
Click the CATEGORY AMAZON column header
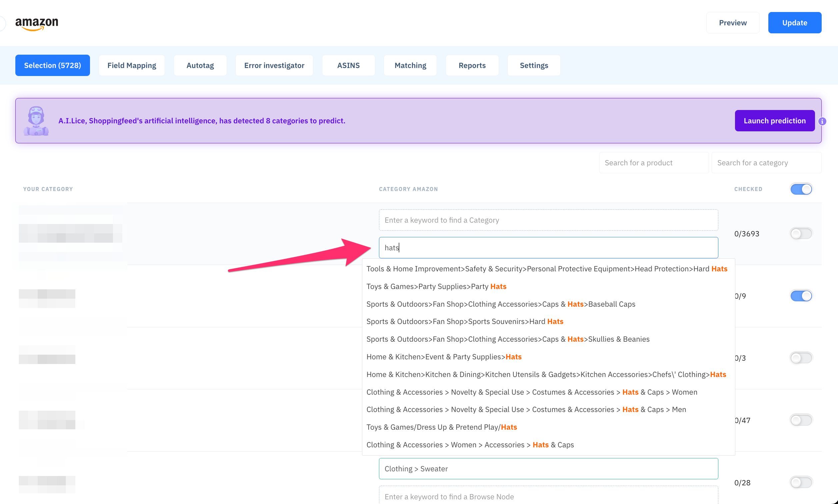point(408,189)
